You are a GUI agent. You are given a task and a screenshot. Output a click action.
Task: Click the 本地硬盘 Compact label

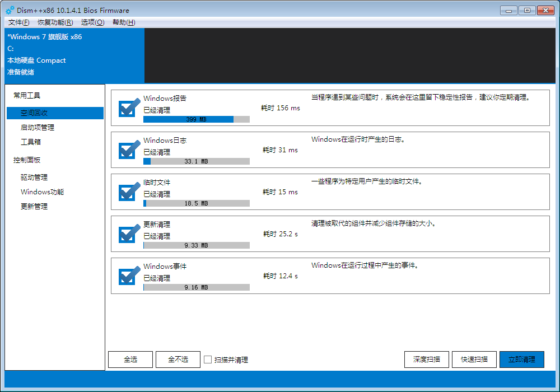point(36,60)
